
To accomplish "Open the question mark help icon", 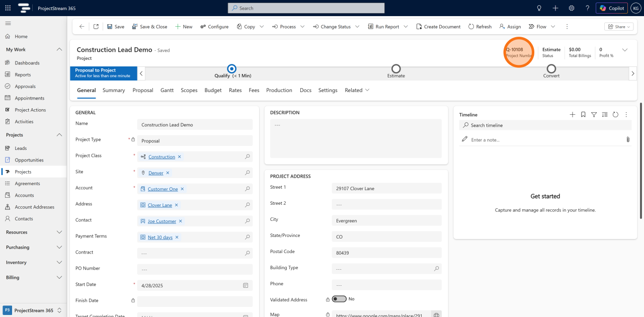I will tap(587, 8).
